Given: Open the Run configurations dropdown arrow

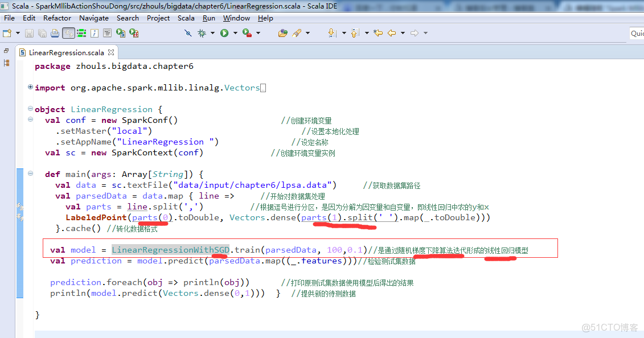Looking at the screenshot, I should tap(235, 33).
